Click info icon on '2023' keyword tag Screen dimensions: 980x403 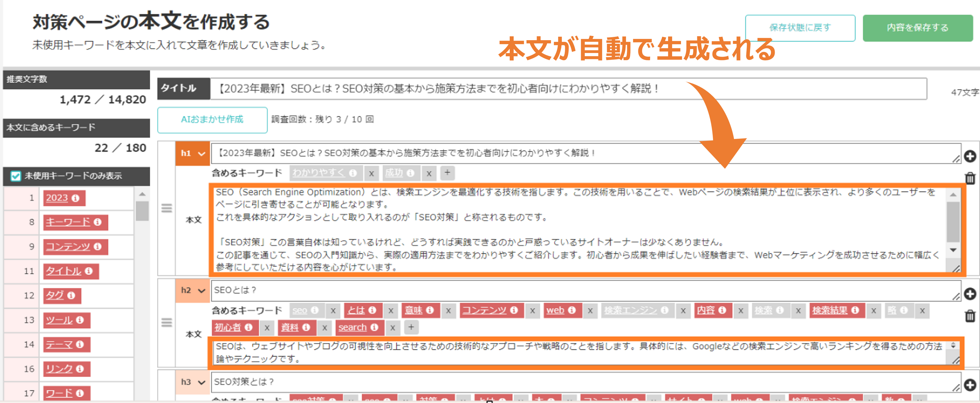point(76,198)
